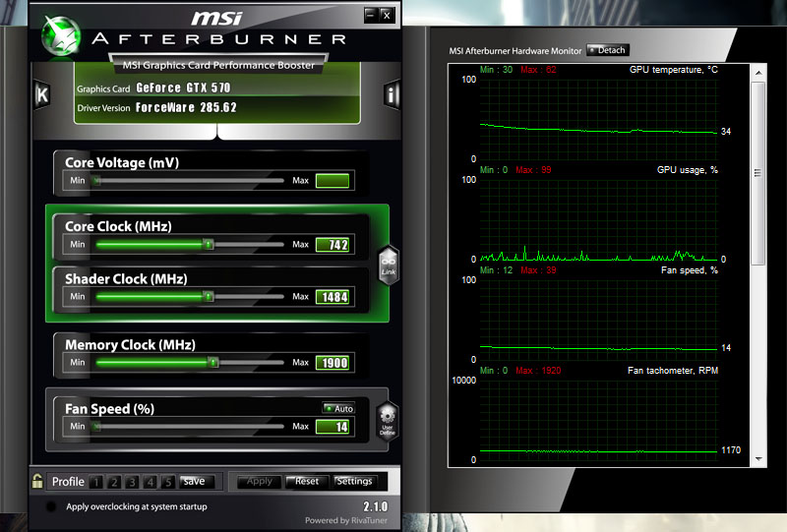Click the monitor scrollbar up arrow
The width and height of the screenshot is (787, 532).
click(758, 73)
